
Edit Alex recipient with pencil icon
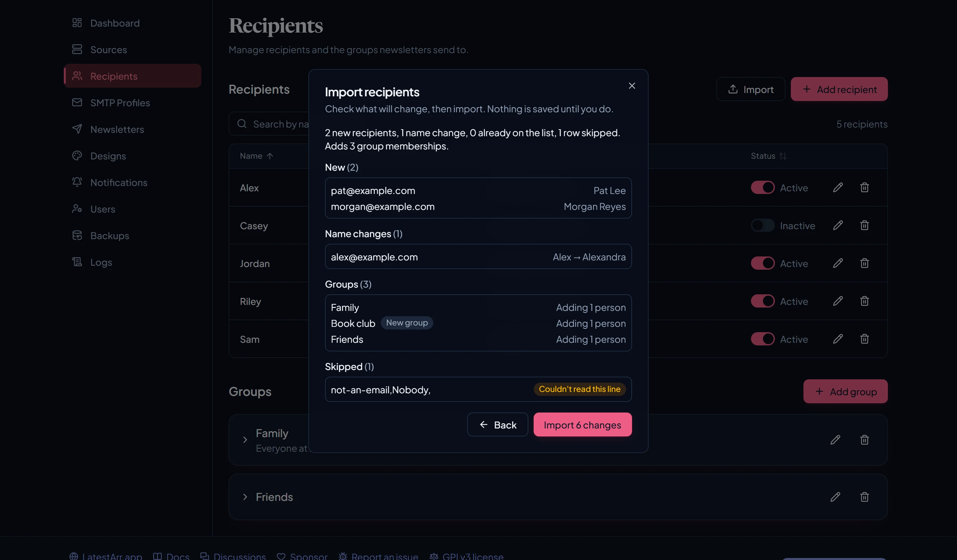coord(838,188)
